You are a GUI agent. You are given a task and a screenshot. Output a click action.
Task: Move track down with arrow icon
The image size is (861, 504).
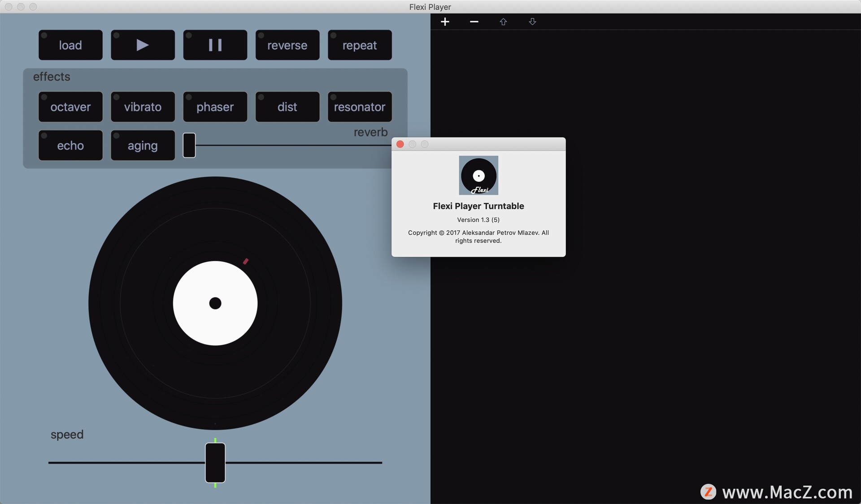pos(532,22)
